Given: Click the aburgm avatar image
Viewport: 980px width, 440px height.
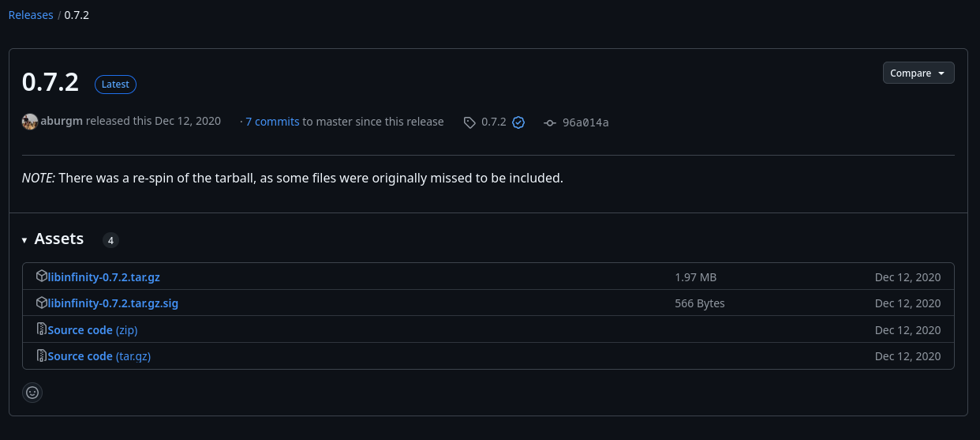Looking at the screenshot, I should [30, 122].
